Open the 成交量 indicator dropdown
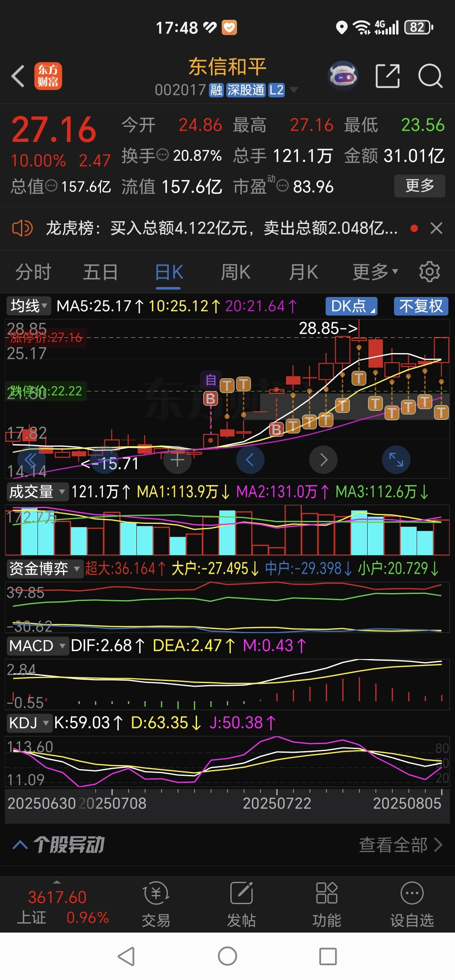The image size is (455, 980). (37, 492)
